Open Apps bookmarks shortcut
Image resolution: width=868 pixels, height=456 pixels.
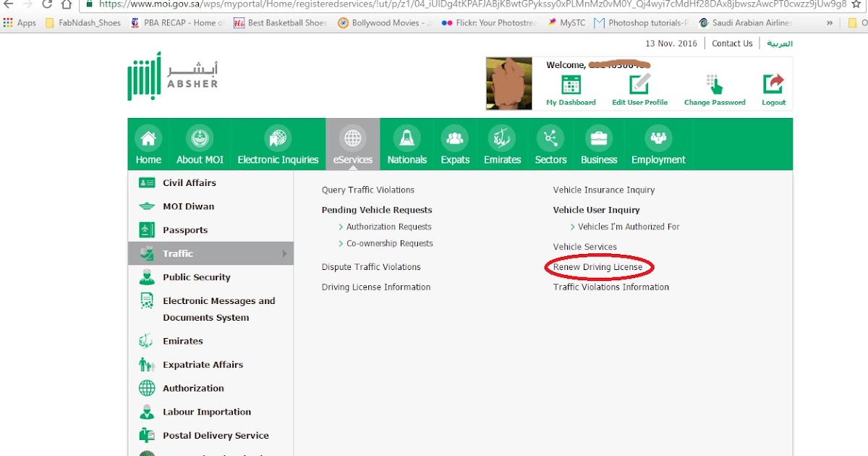[x=20, y=23]
